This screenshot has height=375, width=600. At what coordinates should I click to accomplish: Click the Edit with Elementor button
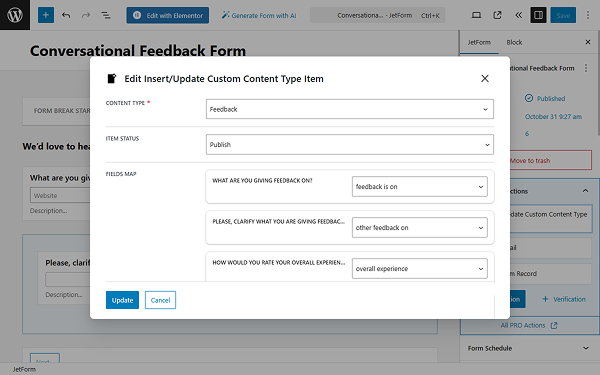coord(168,15)
